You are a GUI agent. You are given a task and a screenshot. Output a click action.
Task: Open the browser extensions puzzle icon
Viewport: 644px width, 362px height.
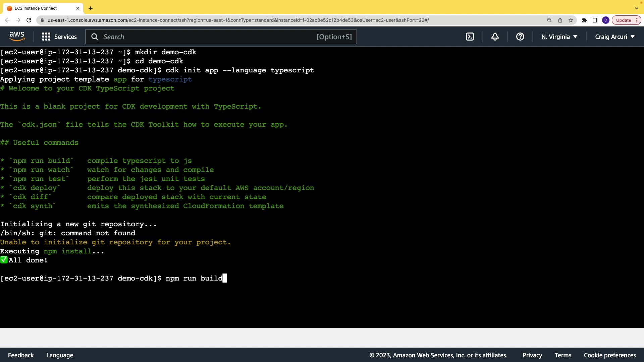coord(584,20)
